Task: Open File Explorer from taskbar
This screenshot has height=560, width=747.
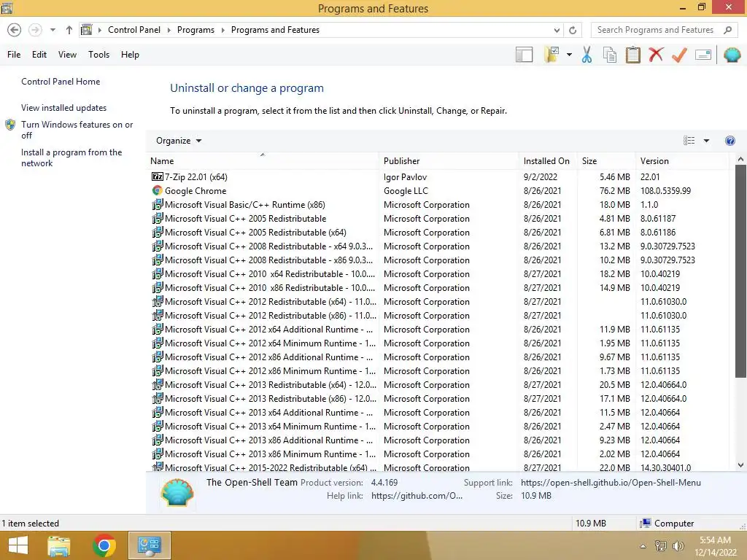Action: [x=59, y=545]
